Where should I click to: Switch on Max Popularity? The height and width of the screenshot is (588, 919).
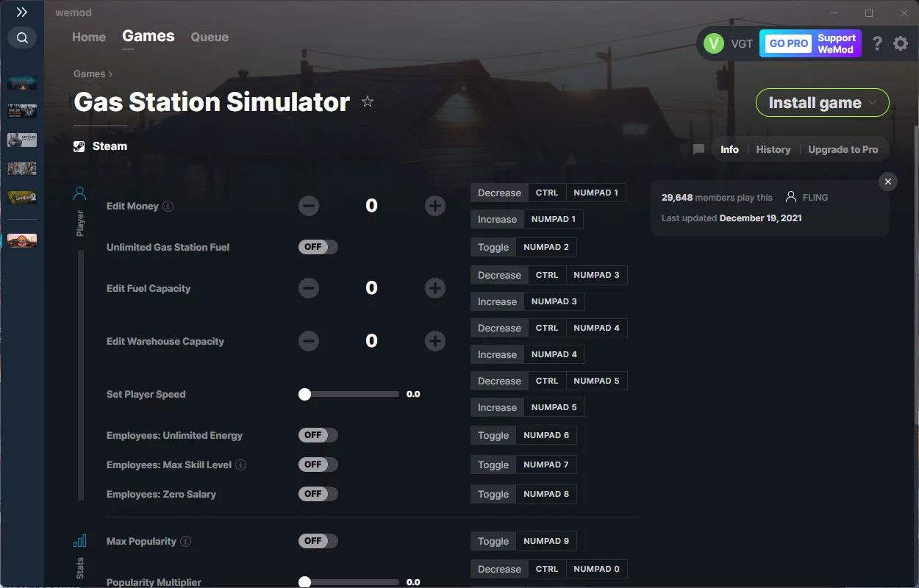point(318,541)
